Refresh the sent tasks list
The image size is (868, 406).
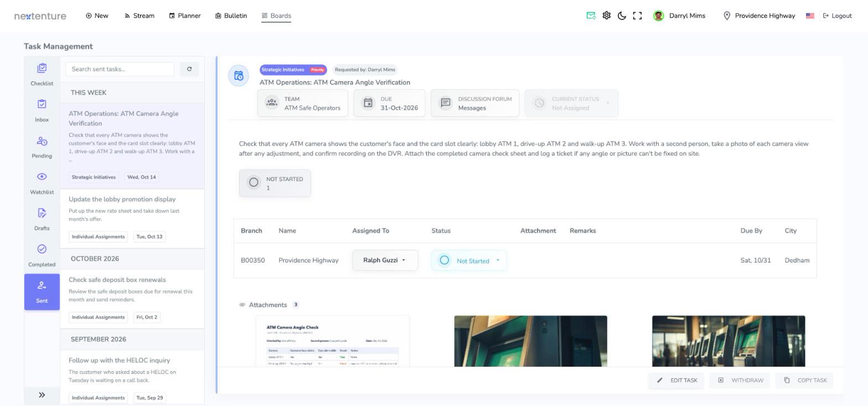pyautogui.click(x=189, y=69)
